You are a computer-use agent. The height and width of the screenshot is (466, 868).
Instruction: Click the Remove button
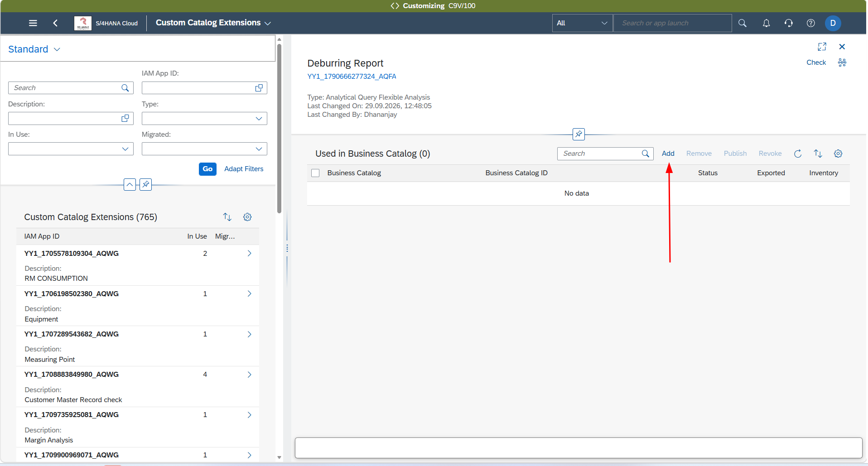click(699, 154)
